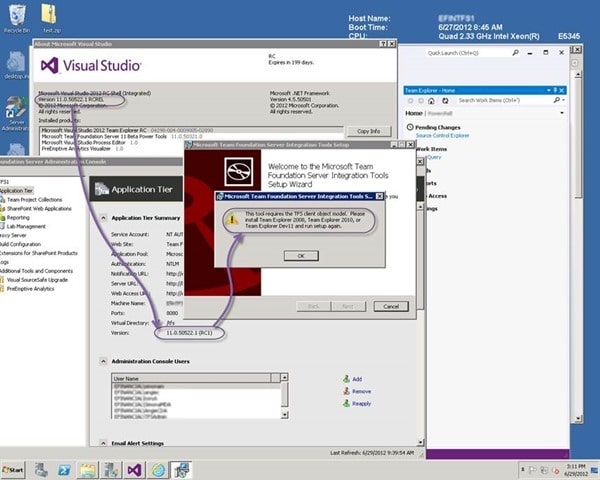This screenshot has width=600, height=480.
Task: Click the Reapply user icon beside Reapply
Action: [x=346, y=403]
